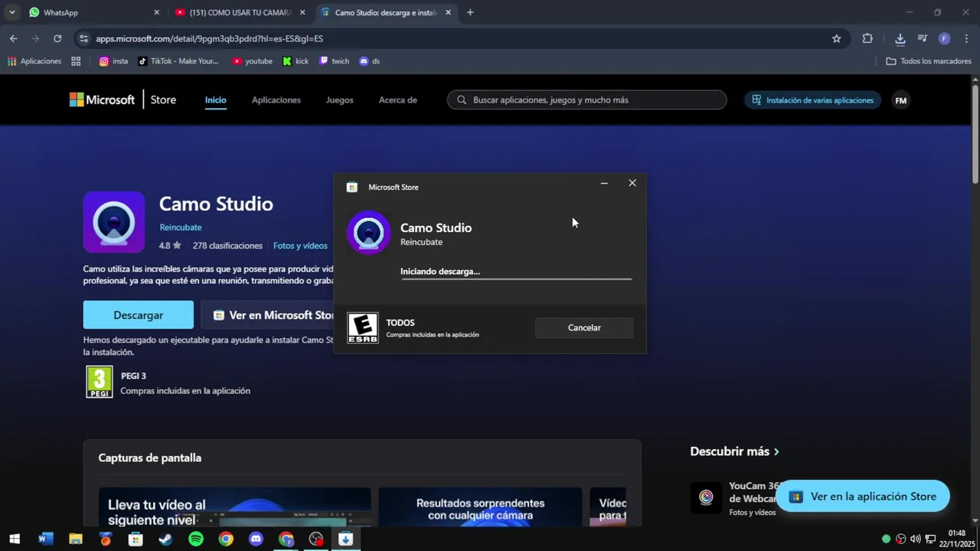
Task: Open the Chrome extensions puzzle icon
Action: pos(867,38)
